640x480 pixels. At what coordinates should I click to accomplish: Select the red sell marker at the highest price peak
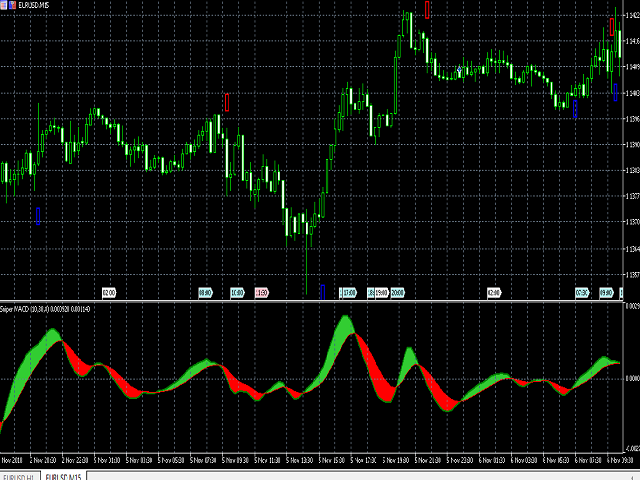point(428,10)
